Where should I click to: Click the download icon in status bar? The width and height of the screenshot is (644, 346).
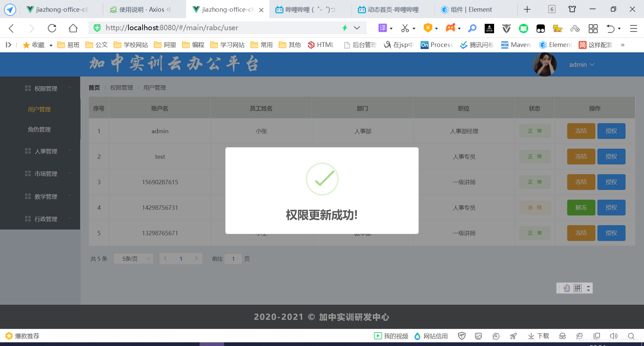(531, 336)
